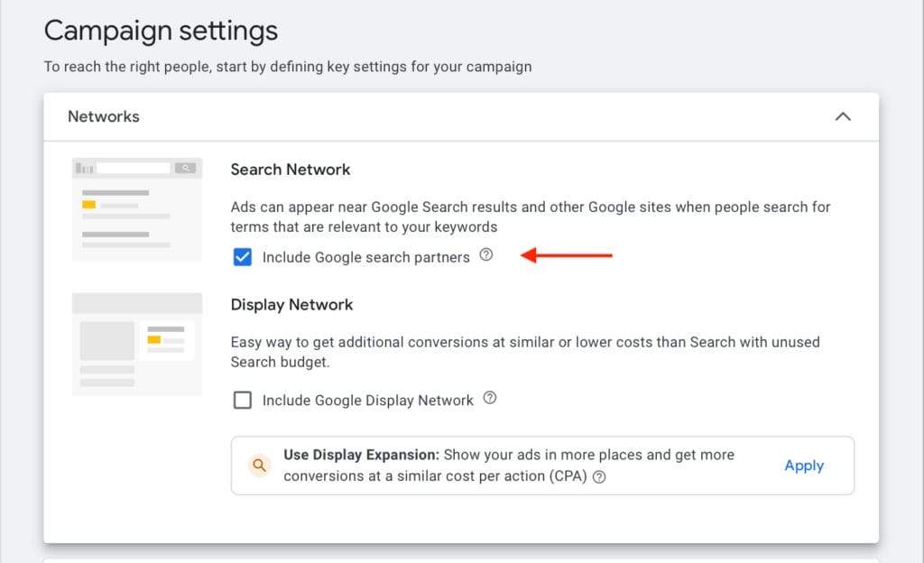The width and height of the screenshot is (924, 563).
Task: Apply the Display Expansion recommendation
Action: tap(803, 466)
